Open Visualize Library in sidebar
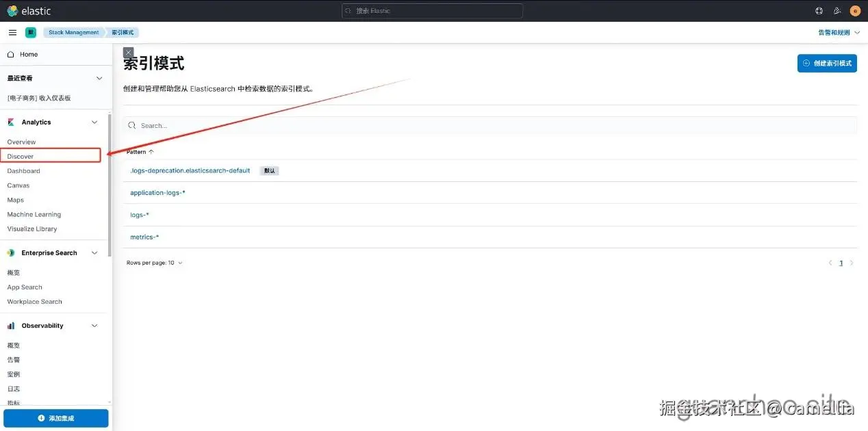 [32, 229]
